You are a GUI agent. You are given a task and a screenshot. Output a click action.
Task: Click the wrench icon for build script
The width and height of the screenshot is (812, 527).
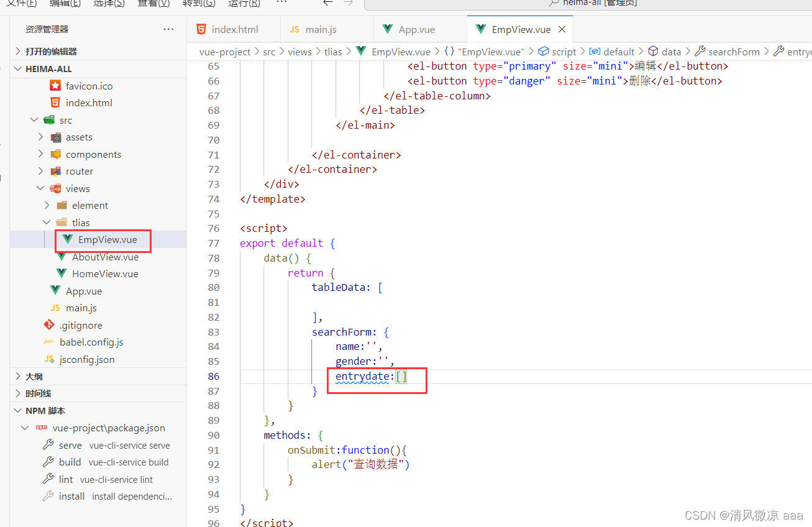tap(48, 462)
